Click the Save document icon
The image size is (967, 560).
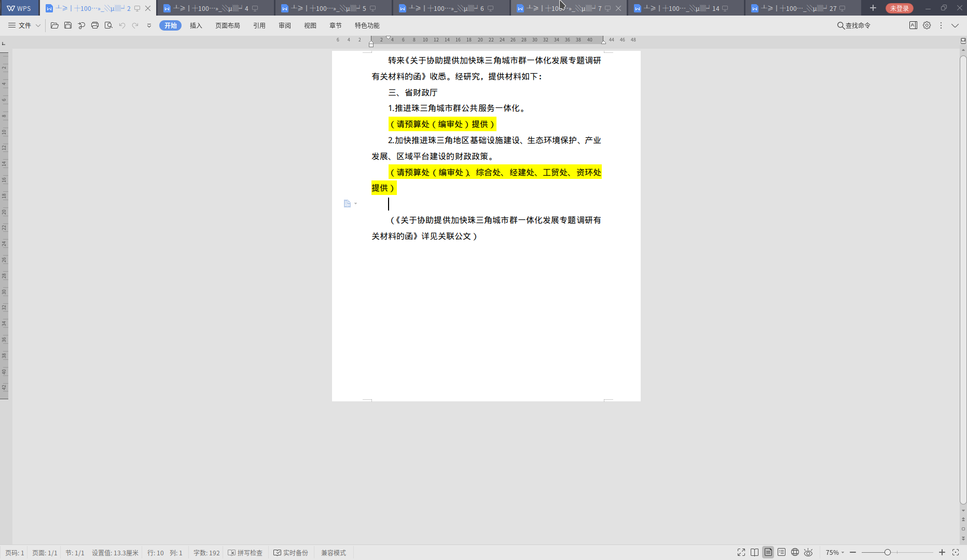pyautogui.click(x=68, y=25)
